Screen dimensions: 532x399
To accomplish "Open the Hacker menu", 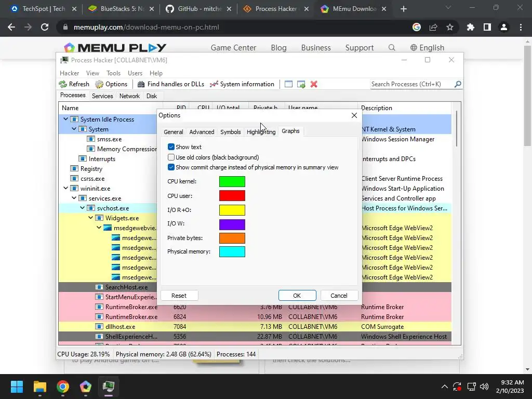I will coord(69,73).
